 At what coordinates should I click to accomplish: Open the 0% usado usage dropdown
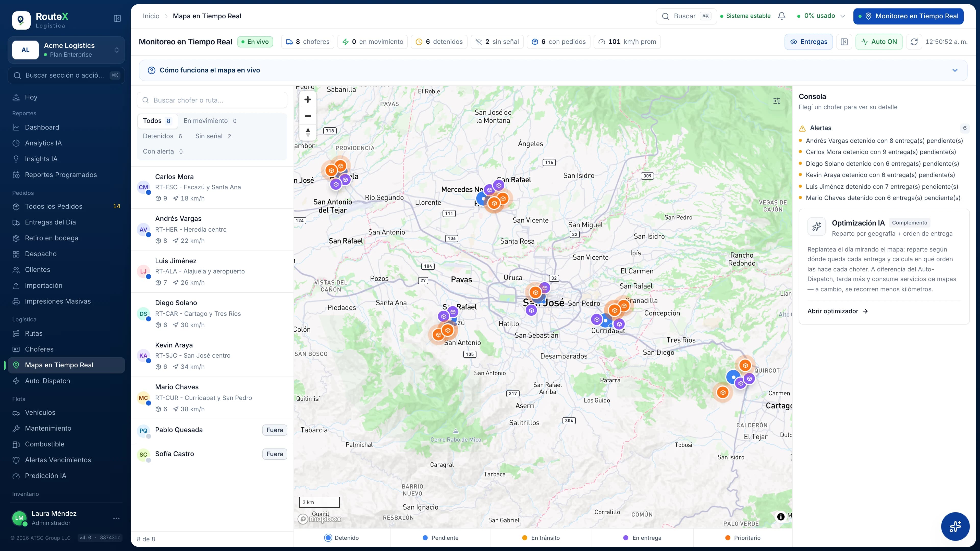click(820, 16)
